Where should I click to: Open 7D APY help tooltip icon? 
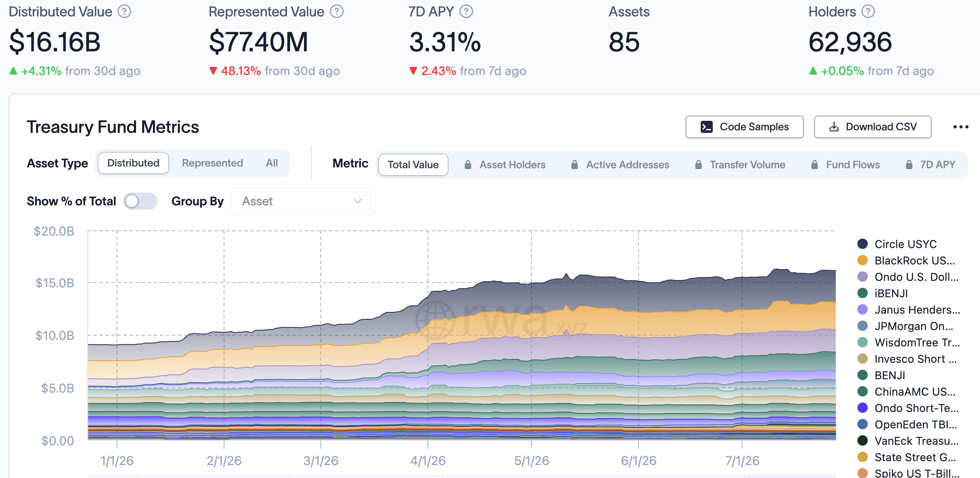466,12
